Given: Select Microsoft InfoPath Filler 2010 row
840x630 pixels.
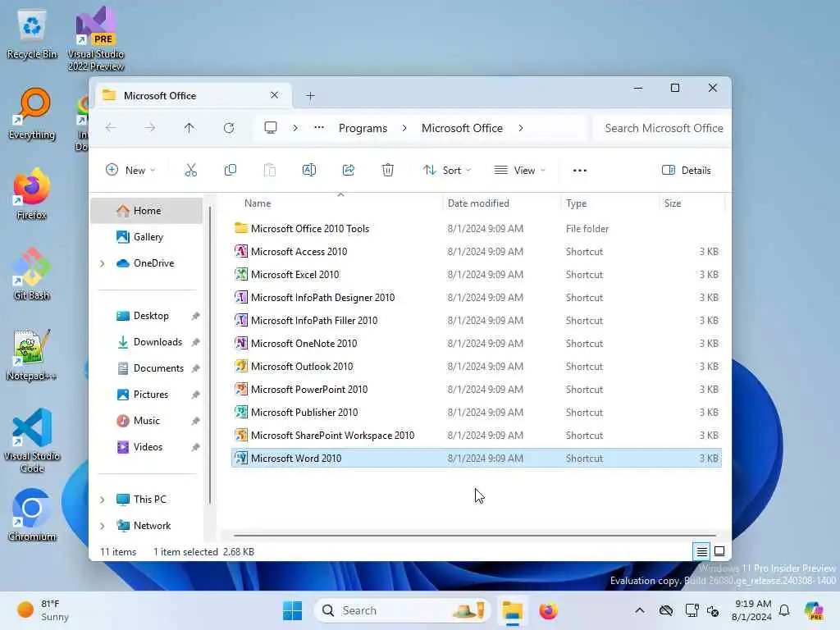Looking at the screenshot, I should tap(477, 321).
